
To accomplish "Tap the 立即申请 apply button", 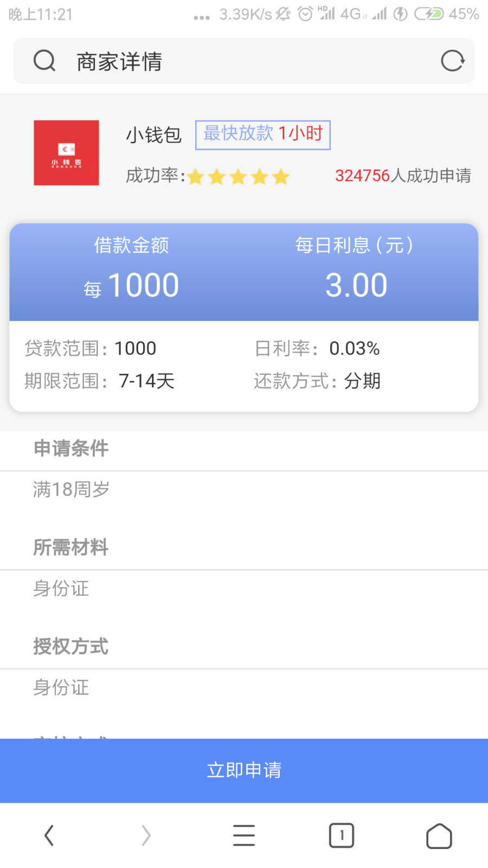I will click(244, 770).
